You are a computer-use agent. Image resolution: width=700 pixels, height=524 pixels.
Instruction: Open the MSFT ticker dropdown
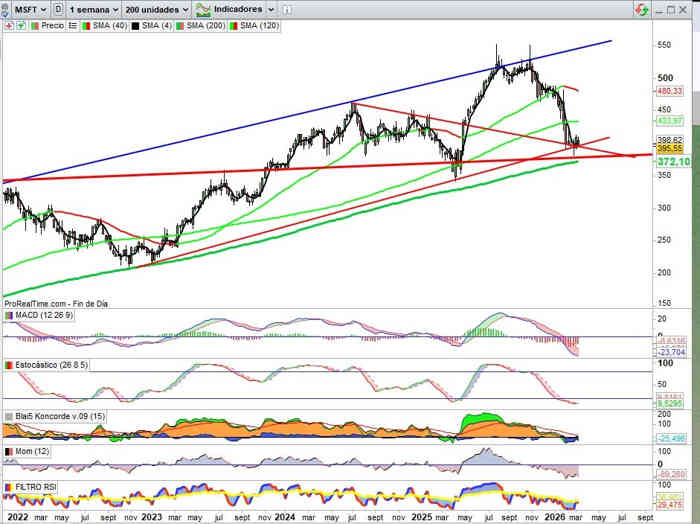pyautogui.click(x=23, y=9)
